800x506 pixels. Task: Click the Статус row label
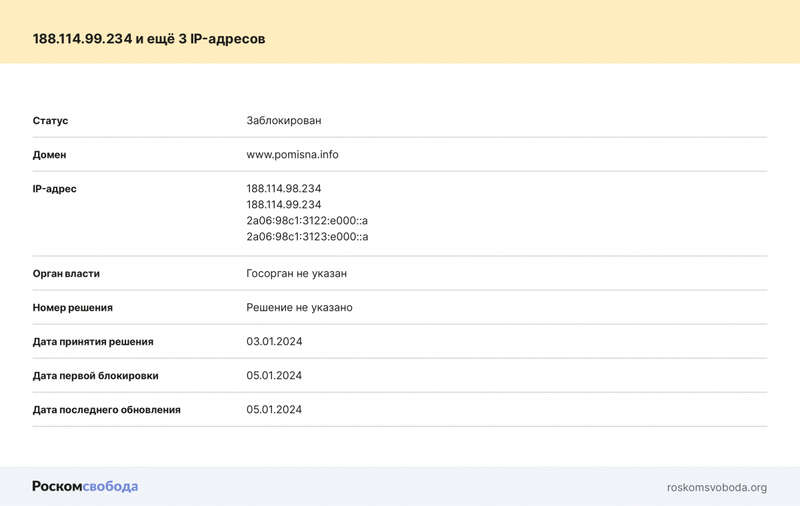point(50,121)
